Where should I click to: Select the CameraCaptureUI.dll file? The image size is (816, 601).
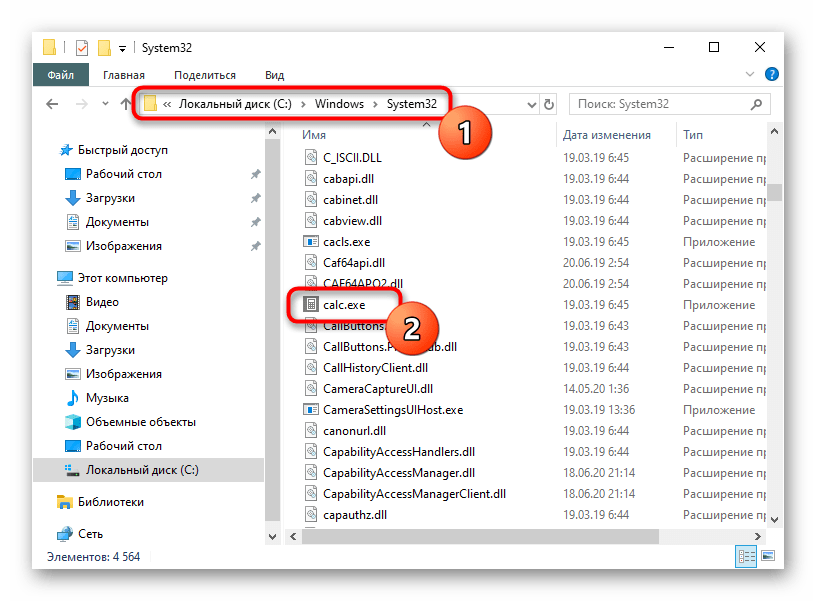coord(378,389)
